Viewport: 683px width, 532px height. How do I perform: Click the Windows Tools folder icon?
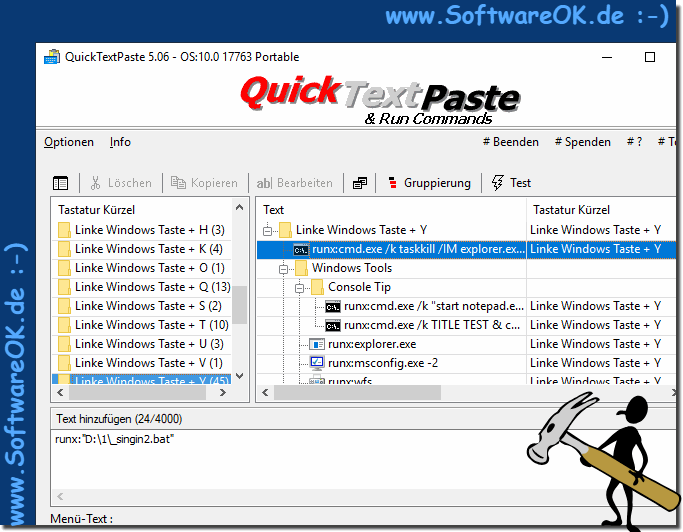tap(301, 268)
